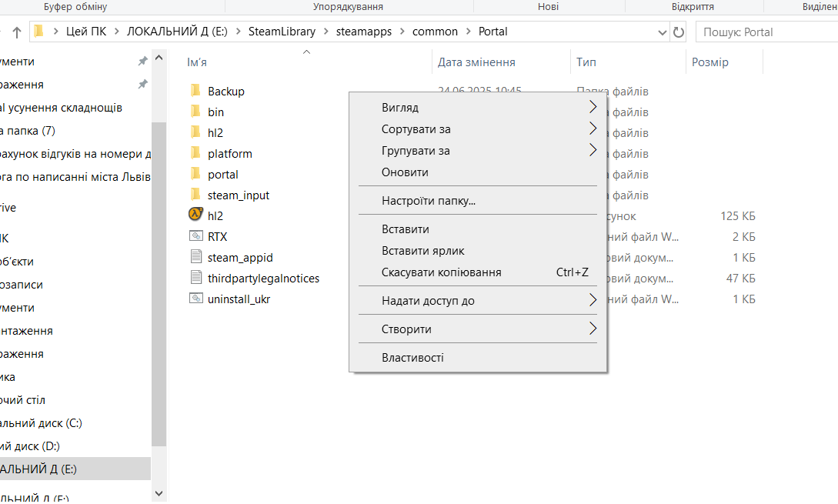Open the Вигляд submenu
This screenshot has height=504, width=838.
[x=478, y=108]
